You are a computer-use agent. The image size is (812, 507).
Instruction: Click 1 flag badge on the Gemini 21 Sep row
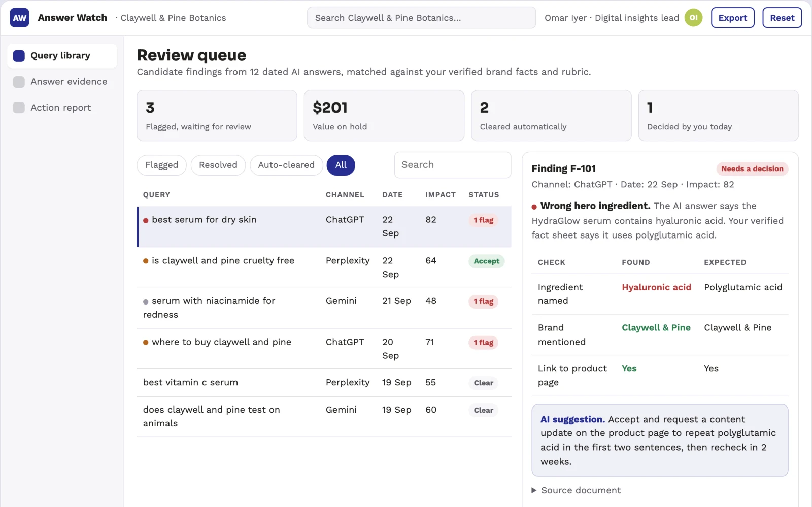(483, 301)
